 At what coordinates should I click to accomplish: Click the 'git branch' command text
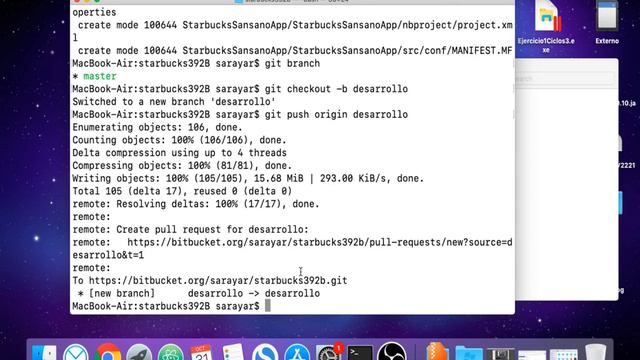click(292, 63)
